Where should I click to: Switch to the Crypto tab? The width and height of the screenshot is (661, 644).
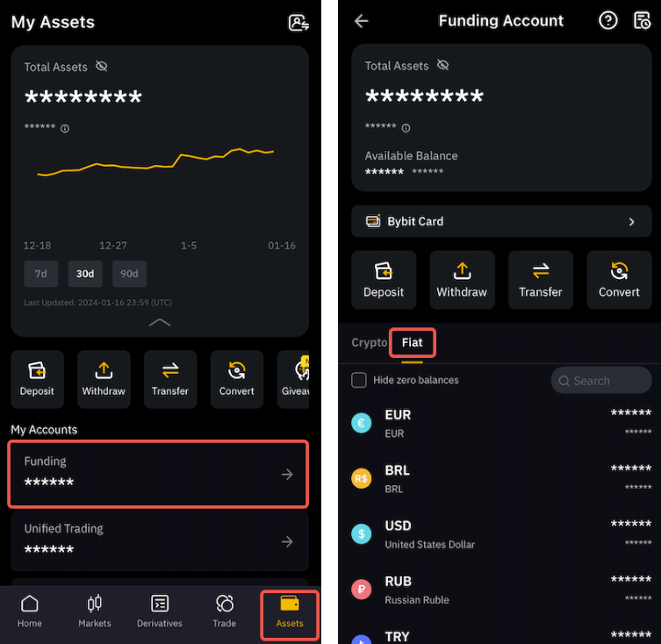coord(370,342)
